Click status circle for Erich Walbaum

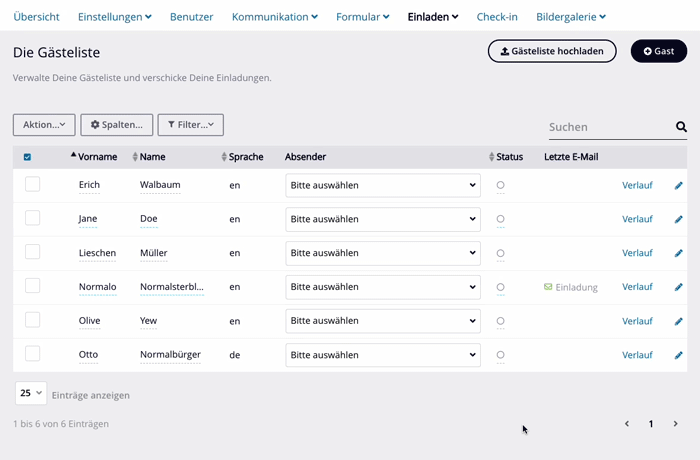(500, 185)
